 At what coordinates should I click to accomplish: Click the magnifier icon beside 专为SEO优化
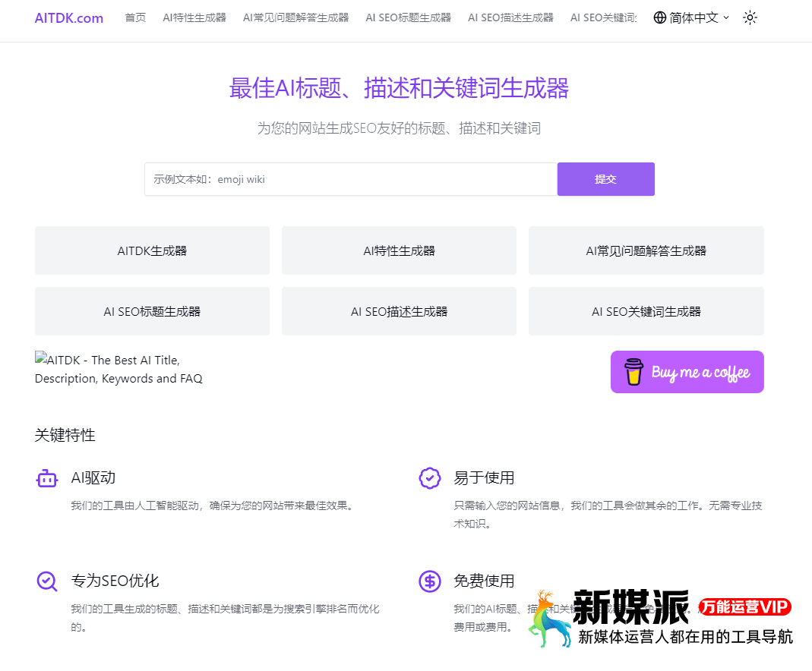click(x=47, y=581)
